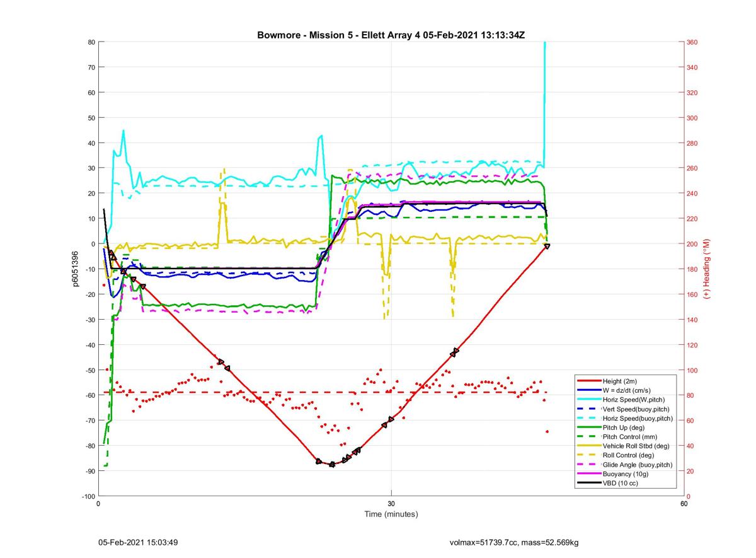Click the '0' tick on the left axis
Viewport: 756px width, 558px height.
pyautogui.click(x=93, y=244)
